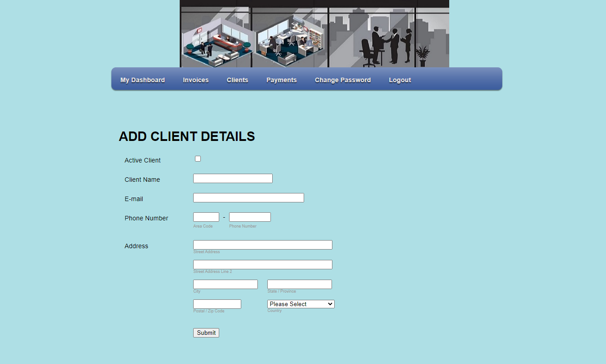Navigate to the Invoices section

pos(195,80)
